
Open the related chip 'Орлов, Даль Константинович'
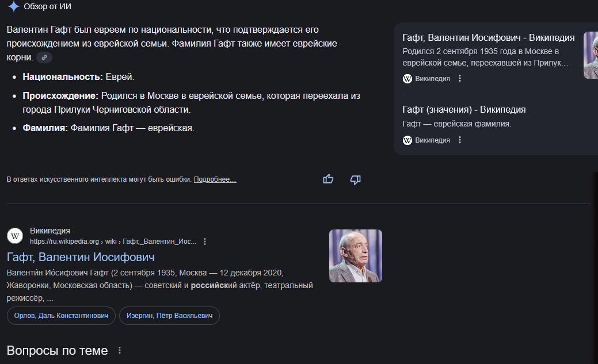pos(61,316)
